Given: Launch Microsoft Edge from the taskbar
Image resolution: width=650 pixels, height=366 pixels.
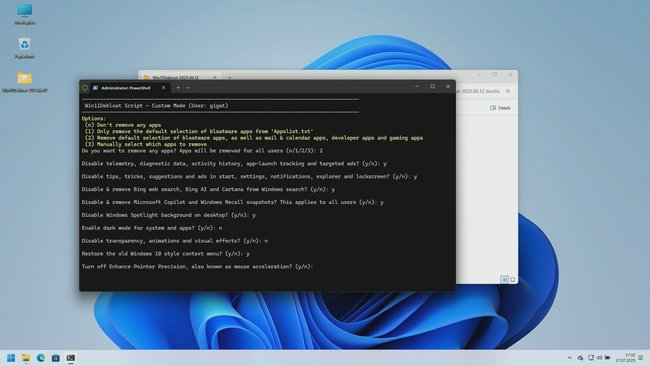Looking at the screenshot, I should (41, 358).
